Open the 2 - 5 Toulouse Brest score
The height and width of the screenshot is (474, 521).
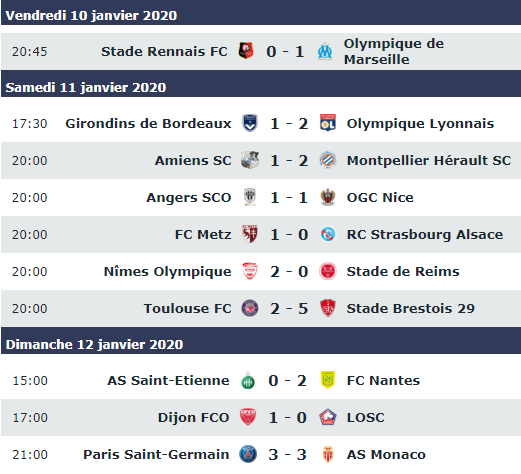(x=289, y=308)
